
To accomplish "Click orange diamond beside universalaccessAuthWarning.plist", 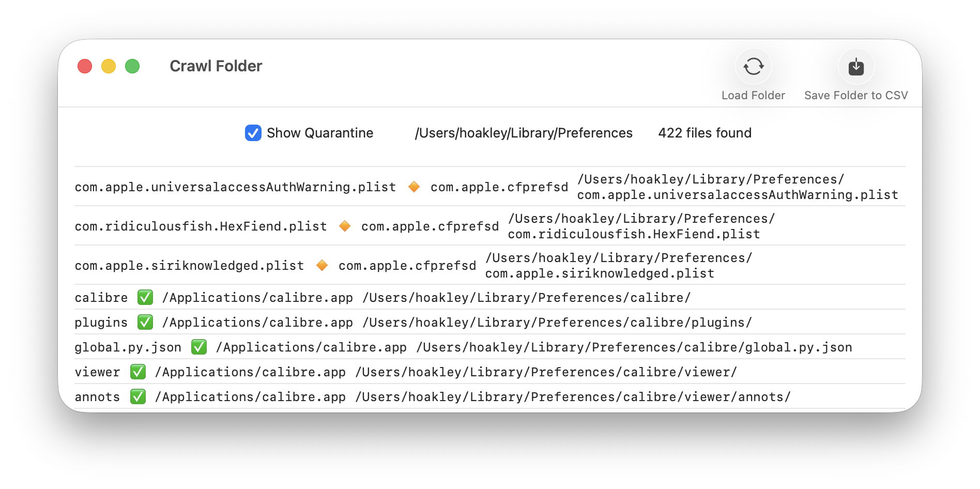I will (x=414, y=187).
